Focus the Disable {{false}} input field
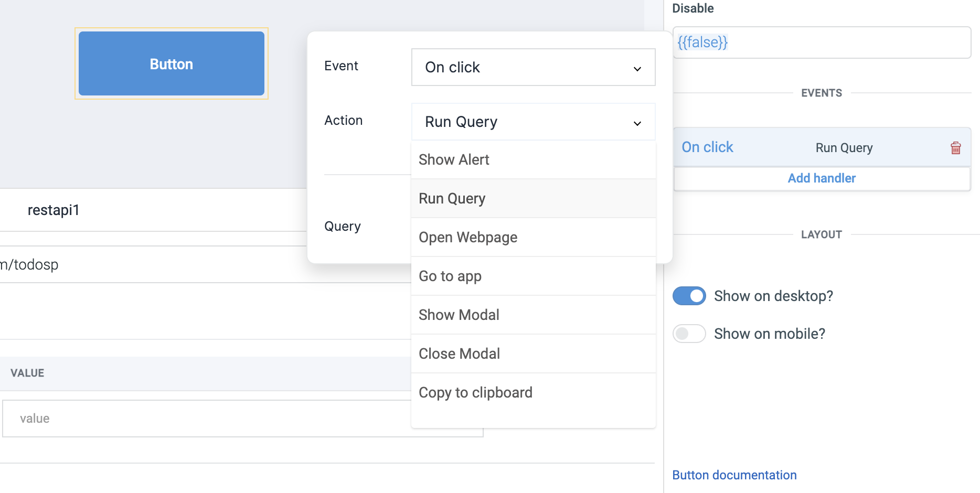Screen dimensions: 980x493 coord(822,42)
